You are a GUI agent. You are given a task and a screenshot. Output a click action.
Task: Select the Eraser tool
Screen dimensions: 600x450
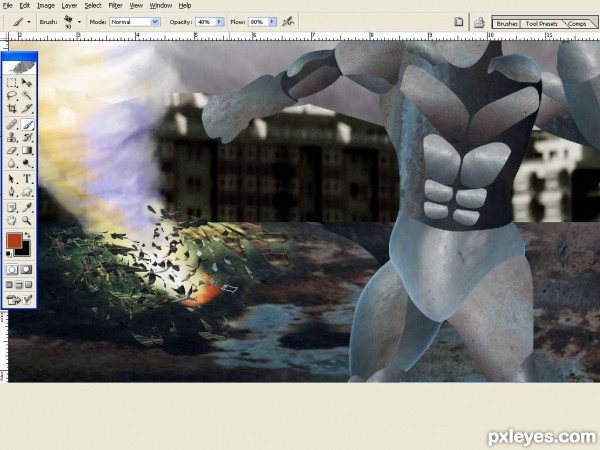(x=12, y=150)
